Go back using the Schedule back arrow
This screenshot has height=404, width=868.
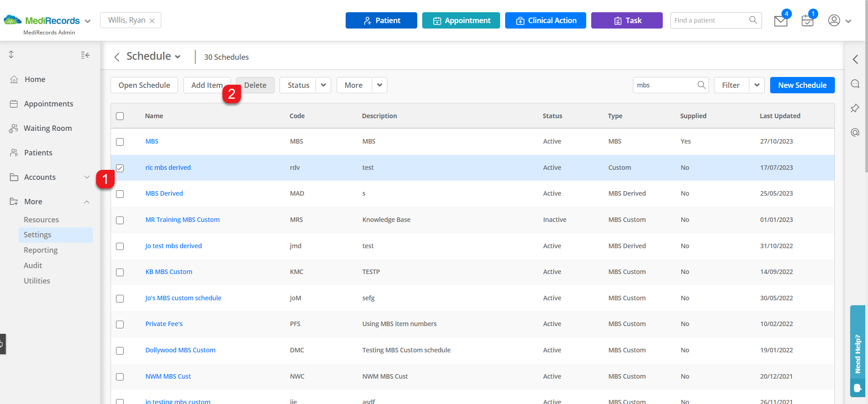click(x=117, y=57)
